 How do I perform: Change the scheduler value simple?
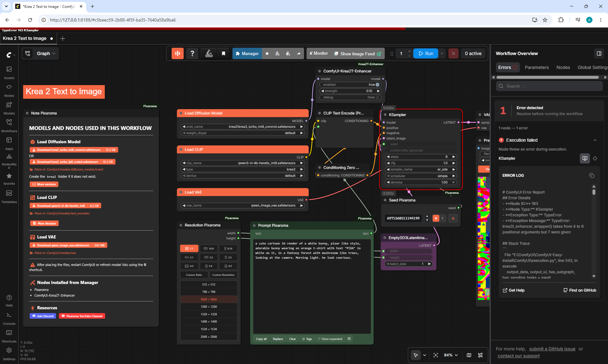421,176
